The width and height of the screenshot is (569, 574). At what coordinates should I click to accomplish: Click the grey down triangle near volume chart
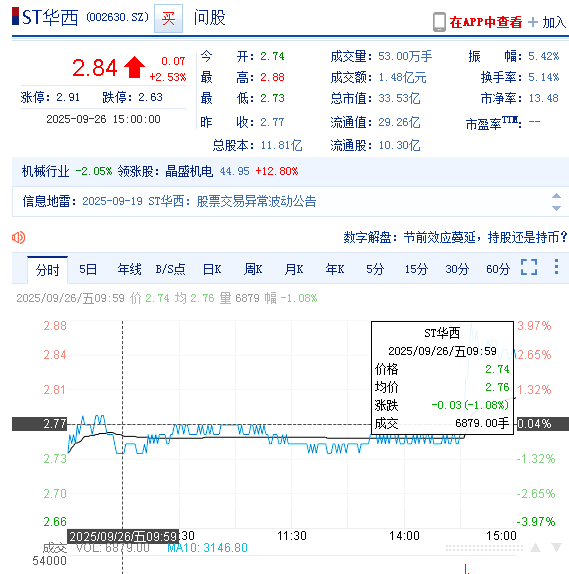(557, 548)
